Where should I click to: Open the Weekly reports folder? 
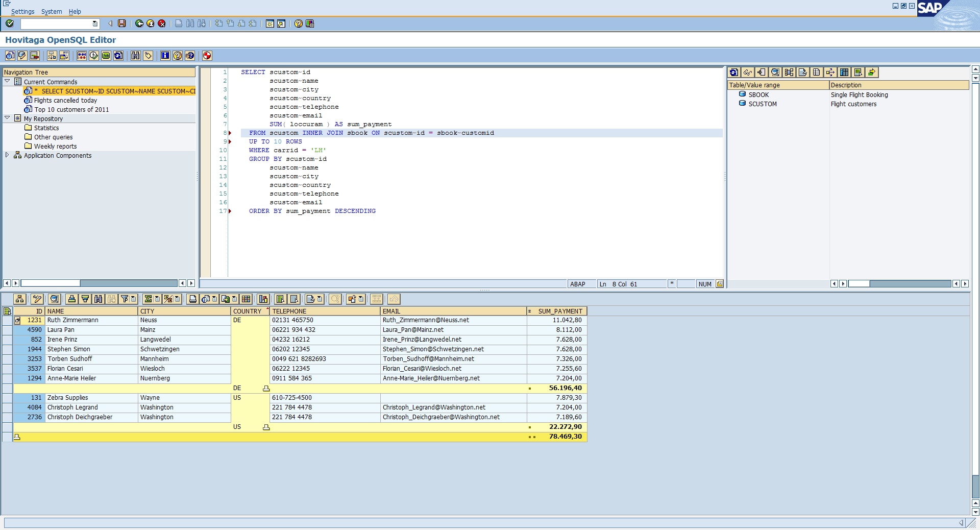(55, 146)
